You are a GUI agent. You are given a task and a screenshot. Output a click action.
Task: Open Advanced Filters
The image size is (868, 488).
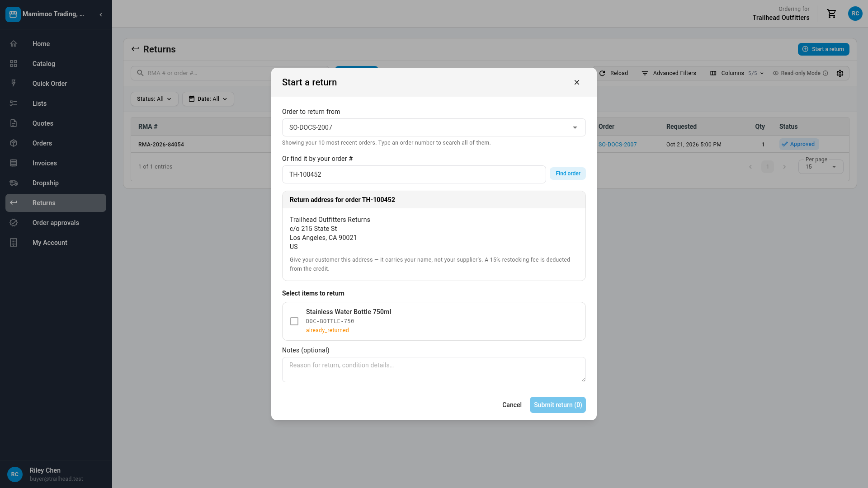tap(669, 73)
